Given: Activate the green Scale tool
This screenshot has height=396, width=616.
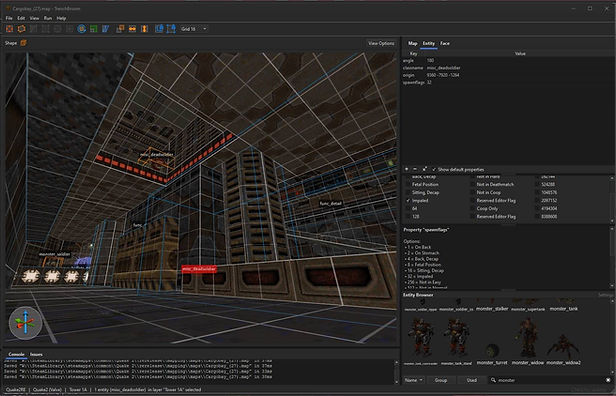Looking at the screenshot, I should [x=94, y=29].
